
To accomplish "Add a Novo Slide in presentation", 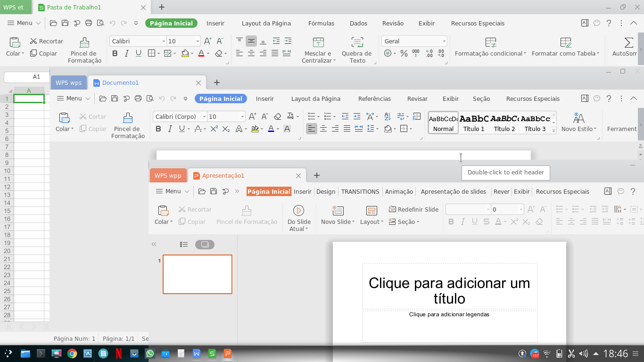I will point(338,215).
